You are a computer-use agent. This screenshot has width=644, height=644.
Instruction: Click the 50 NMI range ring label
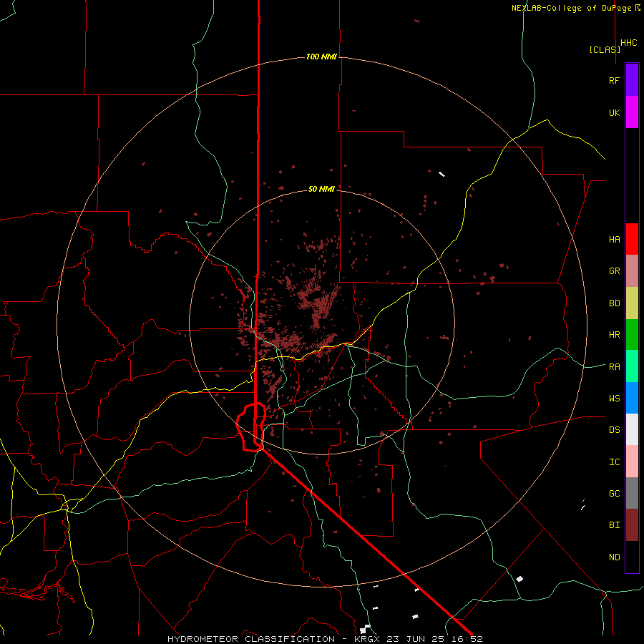(x=321, y=189)
